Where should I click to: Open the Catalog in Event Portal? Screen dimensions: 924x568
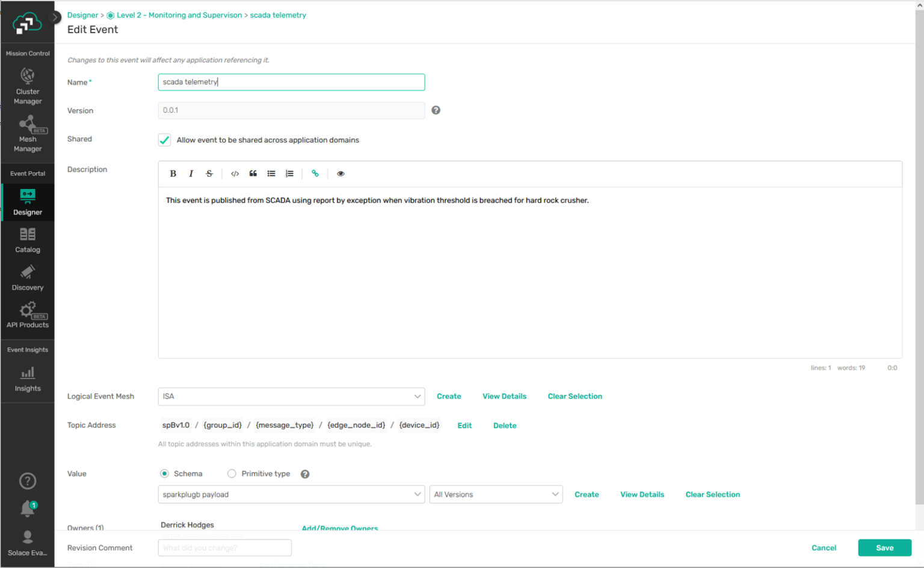pos(28,240)
